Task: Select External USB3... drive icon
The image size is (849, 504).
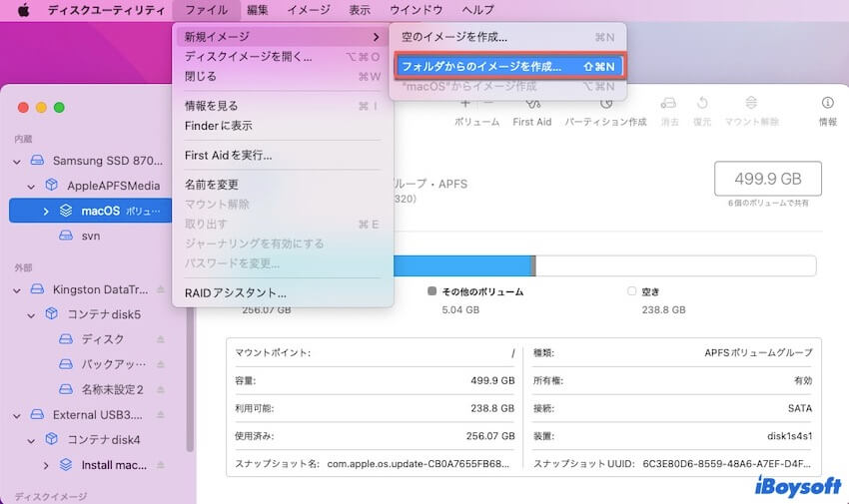Action: [37, 415]
